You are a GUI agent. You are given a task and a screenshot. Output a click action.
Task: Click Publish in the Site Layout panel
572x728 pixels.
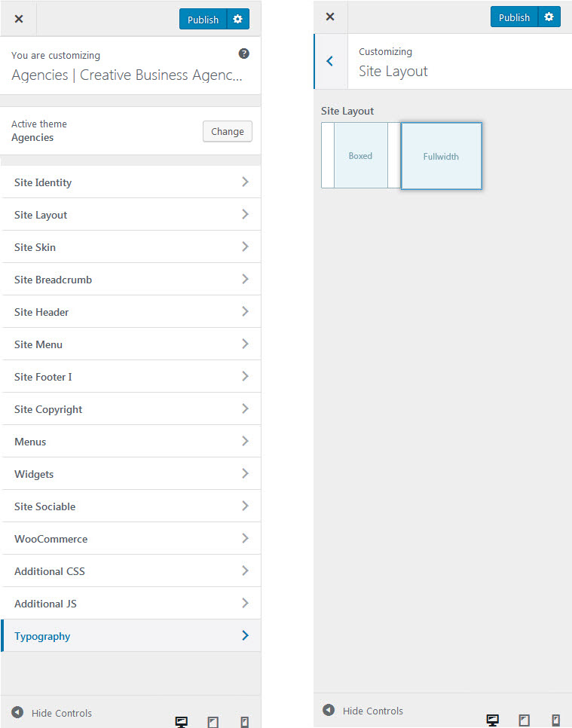click(x=514, y=17)
